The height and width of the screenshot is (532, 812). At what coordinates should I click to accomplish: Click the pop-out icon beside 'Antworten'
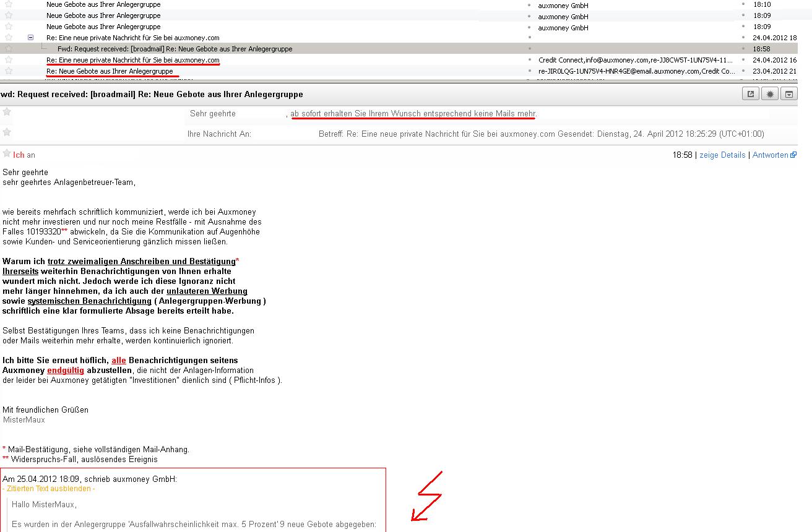[794, 155]
